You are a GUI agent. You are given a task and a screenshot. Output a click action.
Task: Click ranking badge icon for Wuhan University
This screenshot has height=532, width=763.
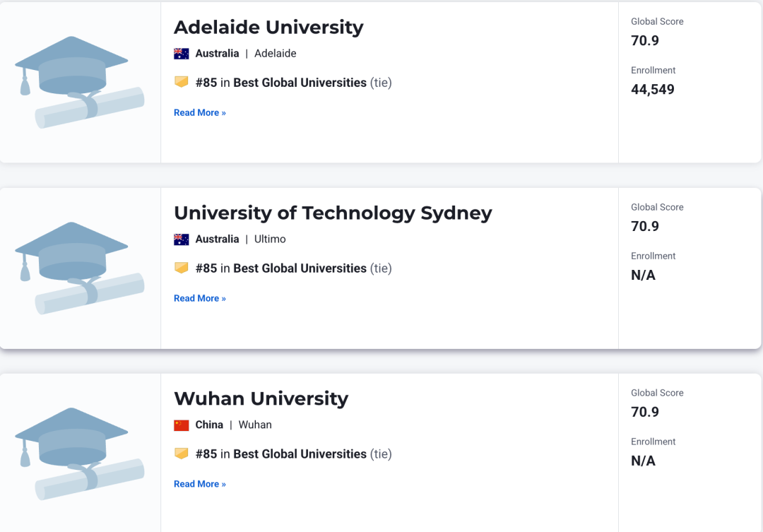tap(181, 453)
